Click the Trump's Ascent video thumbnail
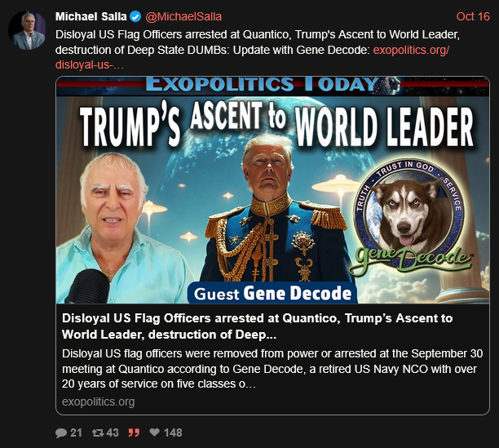The height and width of the screenshot is (448, 499). (x=272, y=190)
